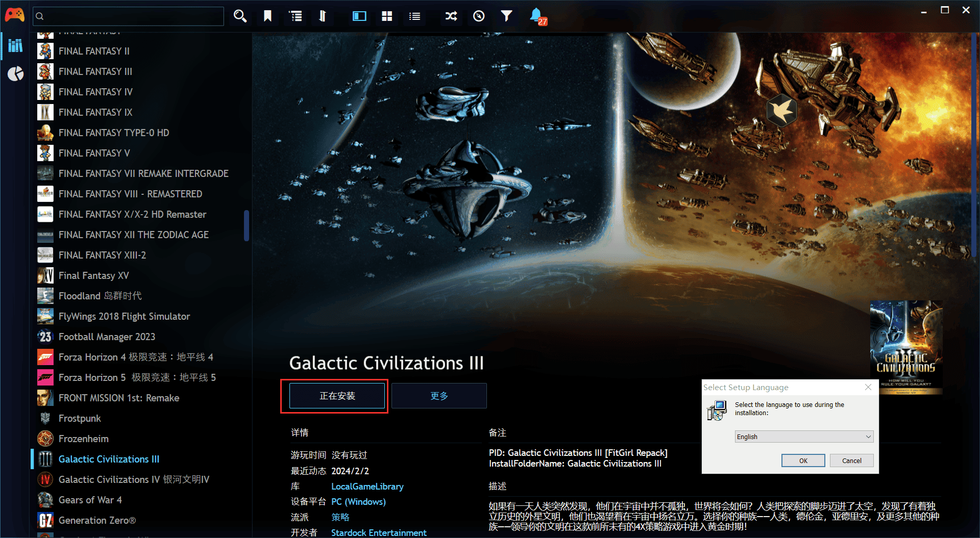Switch to Grid view mode

pyautogui.click(x=387, y=16)
